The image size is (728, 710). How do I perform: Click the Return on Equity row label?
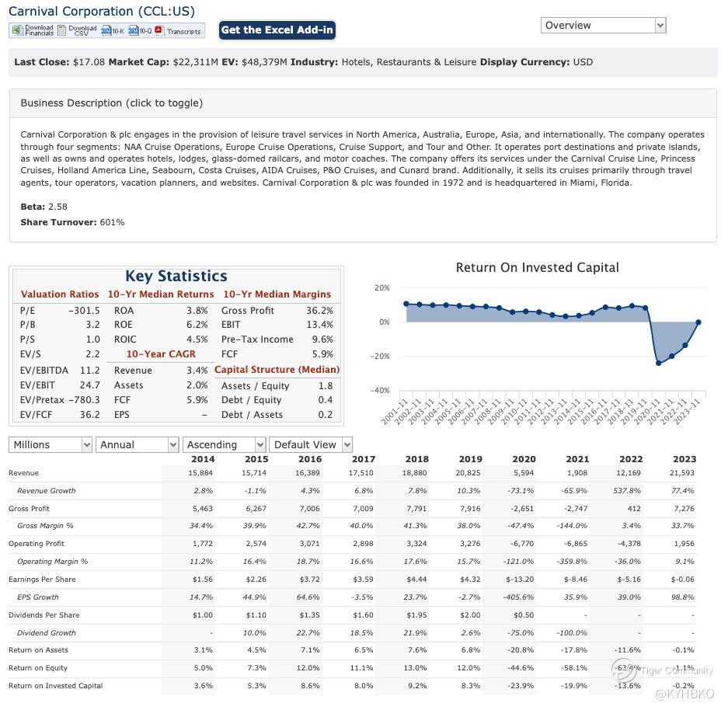pos(38,668)
